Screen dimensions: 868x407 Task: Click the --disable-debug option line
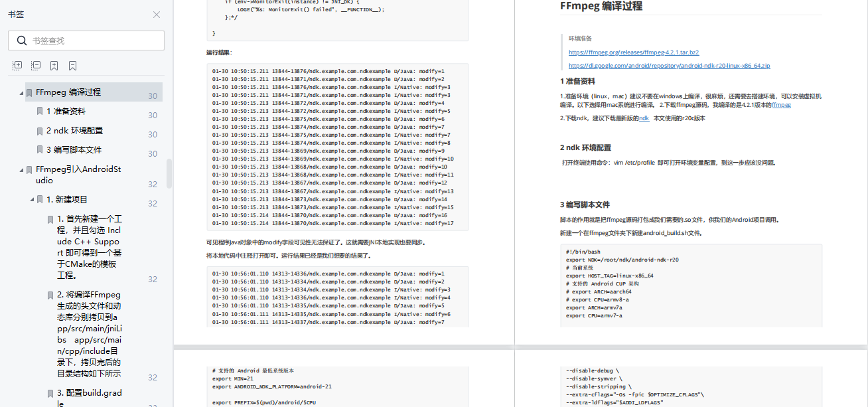pos(593,370)
